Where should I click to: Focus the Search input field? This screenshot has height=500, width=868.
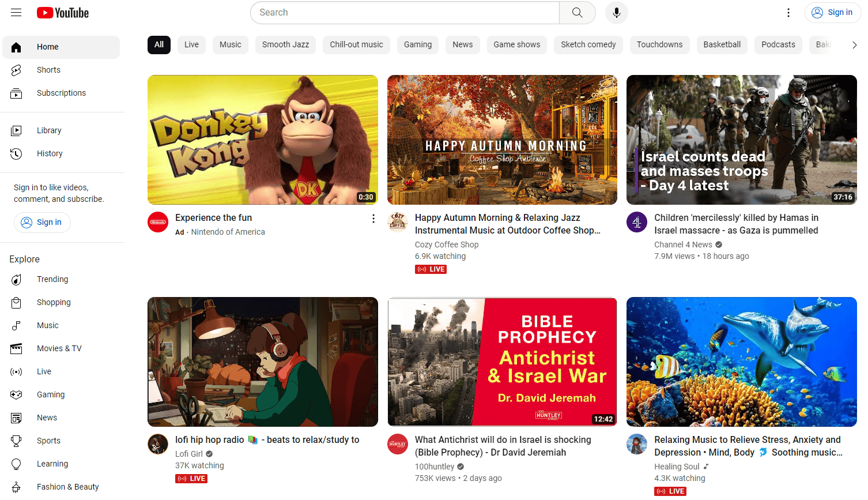405,13
